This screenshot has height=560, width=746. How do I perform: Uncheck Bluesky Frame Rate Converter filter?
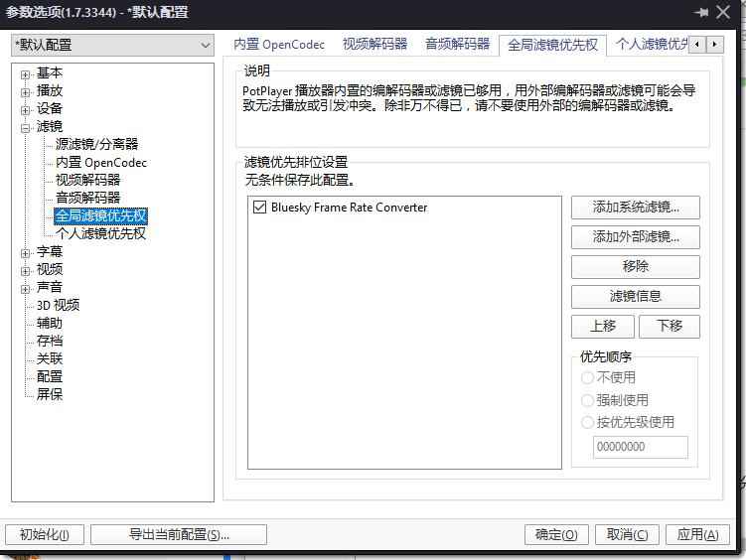coord(260,208)
